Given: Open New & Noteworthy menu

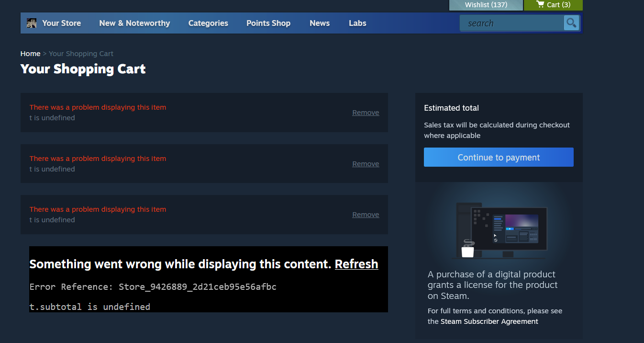Looking at the screenshot, I should coord(134,23).
